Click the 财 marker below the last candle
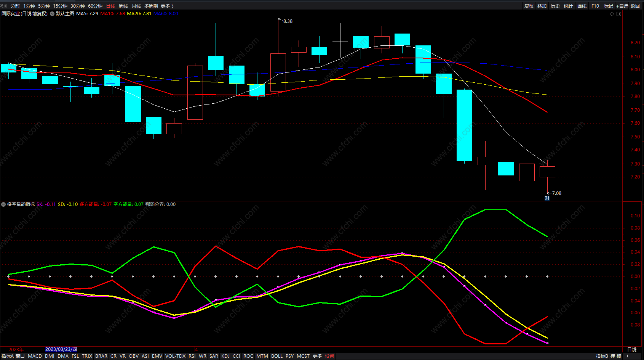Screen dimensions: 644x360 tap(547, 198)
